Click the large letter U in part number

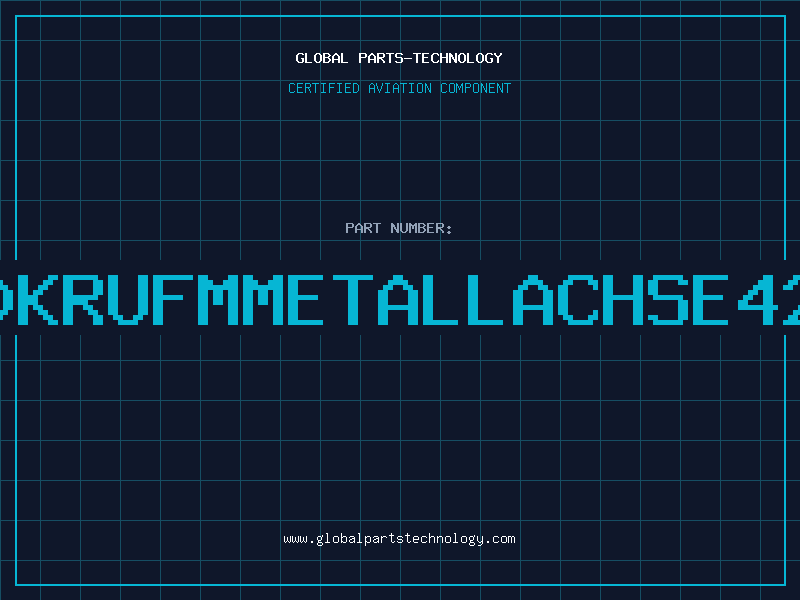coord(128,299)
